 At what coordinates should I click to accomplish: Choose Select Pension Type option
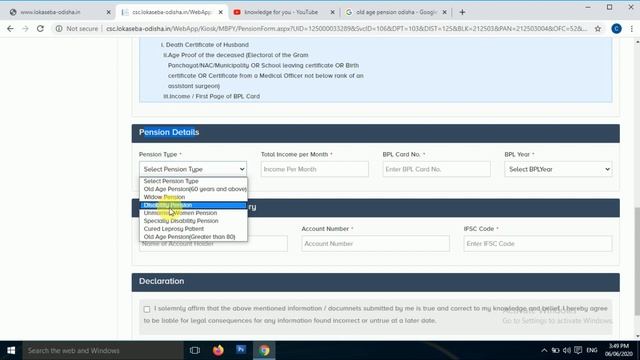click(x=193, y=181)
